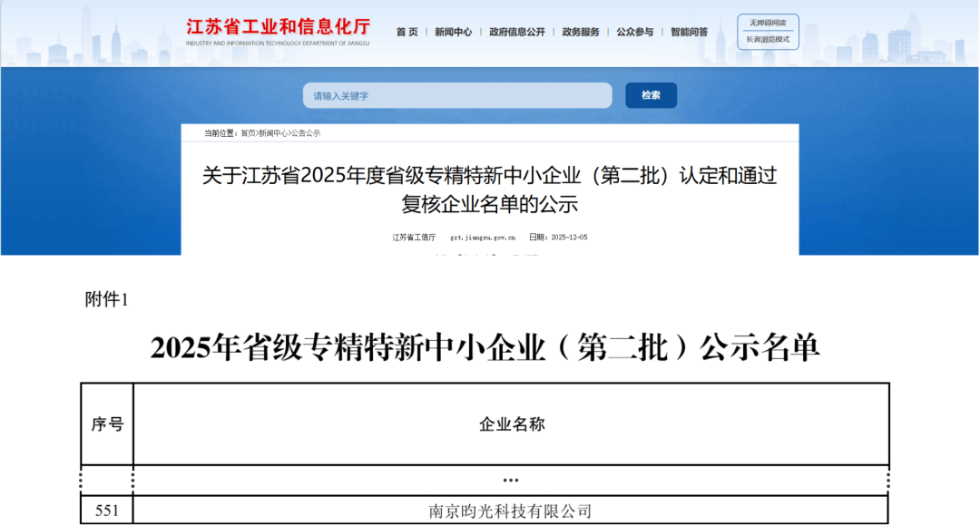Open the 首页 menu item
Screen dimensions: 980x525
click(407, 32)
